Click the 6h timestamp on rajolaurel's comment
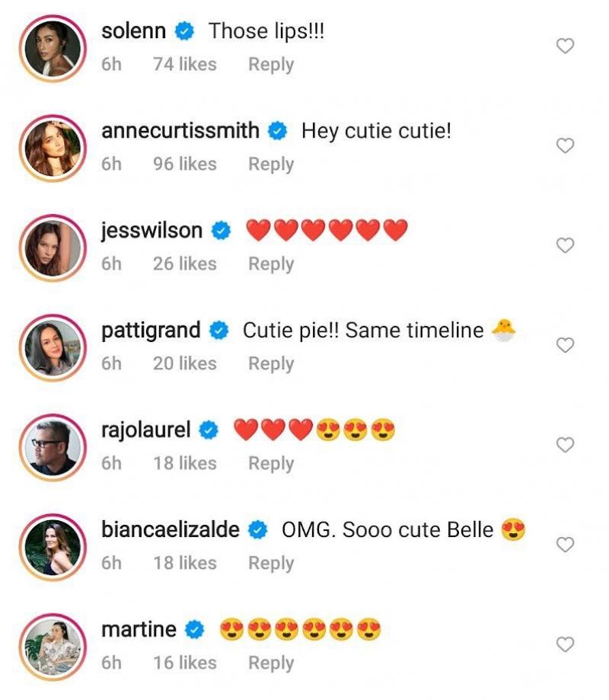Image resolution: width=609 pixels, height=700 pixels. pyautogui.click(x=111, y=463)
